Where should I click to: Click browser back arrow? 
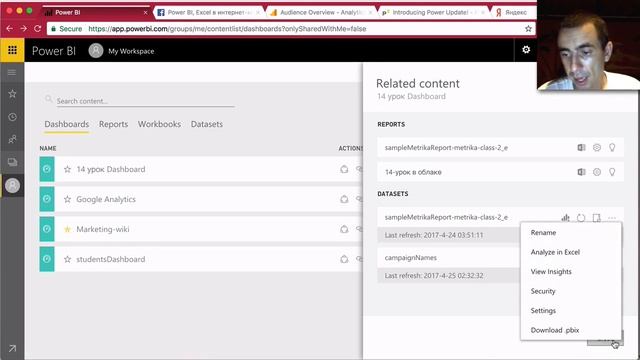[x=9, y=29]
